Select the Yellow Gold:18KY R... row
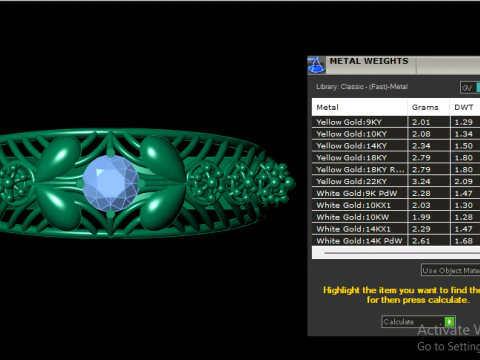The height and width of the screenshot is (360, 480). pos(396,169)
